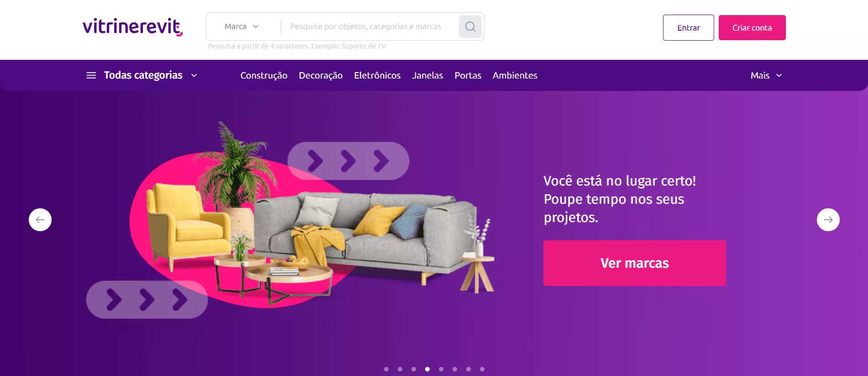The image size is (868, 376).
Task: Focus the search input field
Action: 370,26
